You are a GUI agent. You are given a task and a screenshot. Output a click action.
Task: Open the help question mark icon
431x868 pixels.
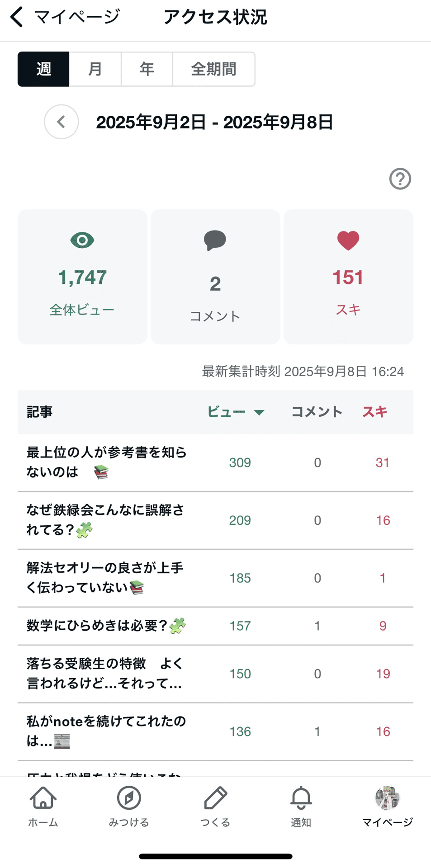[x=400, y=179]
